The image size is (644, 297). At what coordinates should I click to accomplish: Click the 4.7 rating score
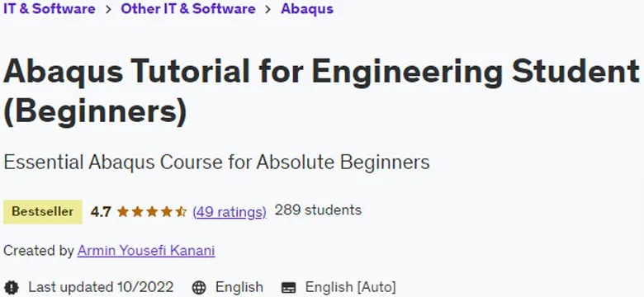tap(101, 212)
